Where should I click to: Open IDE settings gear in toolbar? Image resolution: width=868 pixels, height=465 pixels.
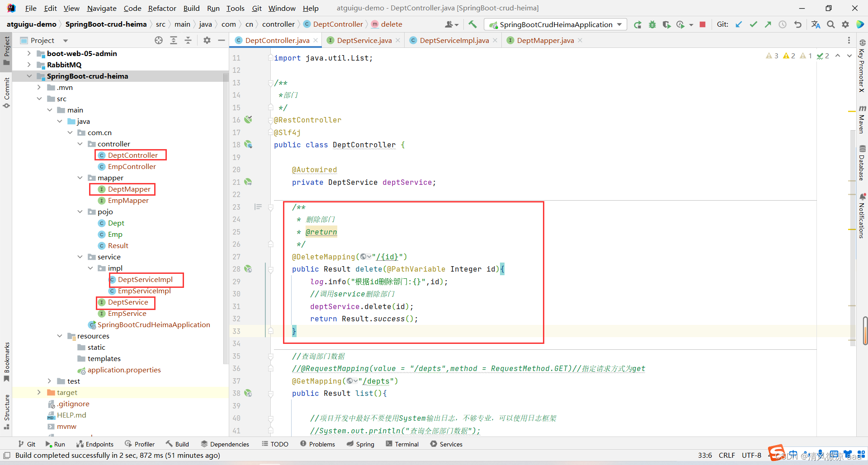845,24
